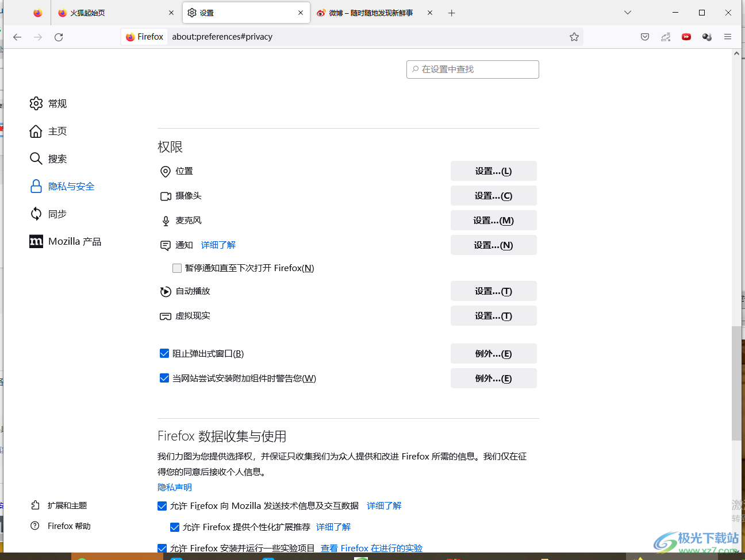Open 位置 permission settings button
Image resolution: width=745 pixels, height=560 pixels.
(494, 171)
